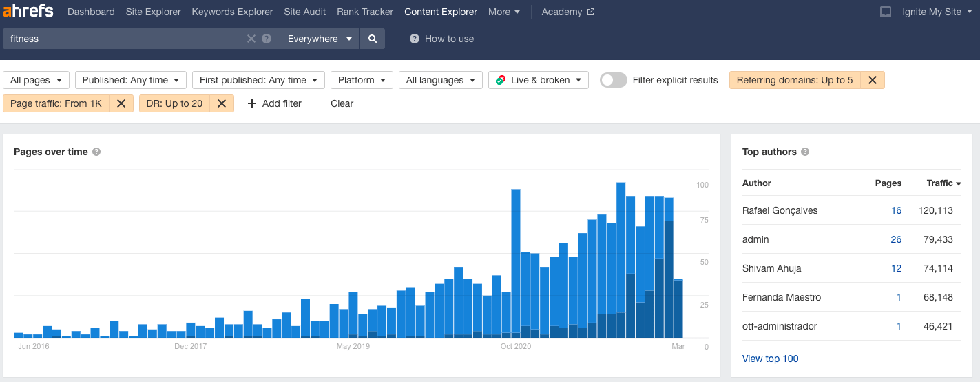This screenshot has height=382, width=980.
Task: Expand the Everywhere search scope dropdown
Action: coord(320,39)
